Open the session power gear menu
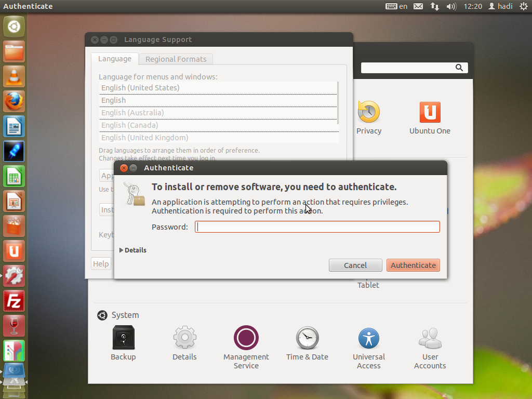This screenshot has height=399, width=532. [x=524, y=6]
